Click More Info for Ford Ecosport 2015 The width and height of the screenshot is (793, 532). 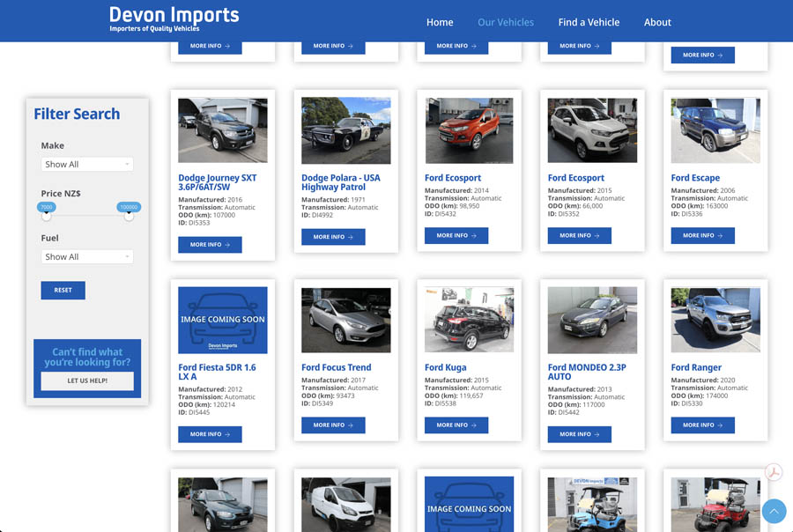click(x=580, y=236)
